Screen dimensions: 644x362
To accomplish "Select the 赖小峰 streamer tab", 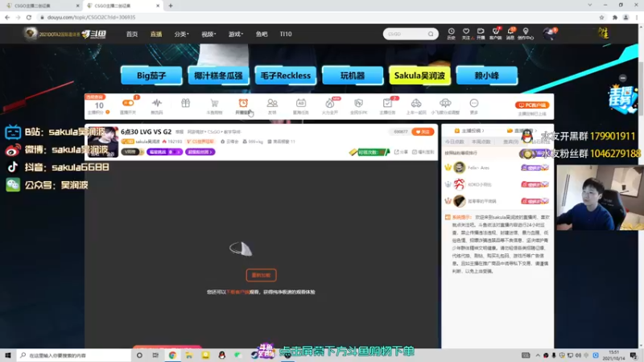I will coord(487,76).
